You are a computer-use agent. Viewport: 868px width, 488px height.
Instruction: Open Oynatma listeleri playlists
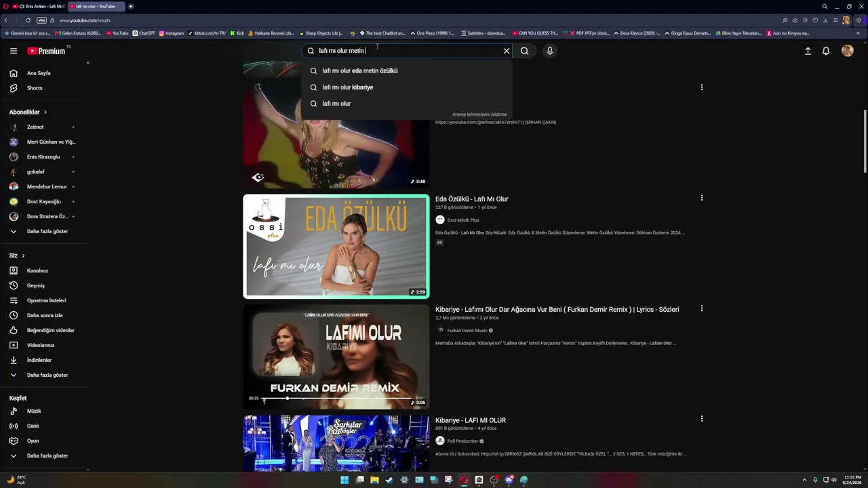pyautogui.click(x=43, y=301)
